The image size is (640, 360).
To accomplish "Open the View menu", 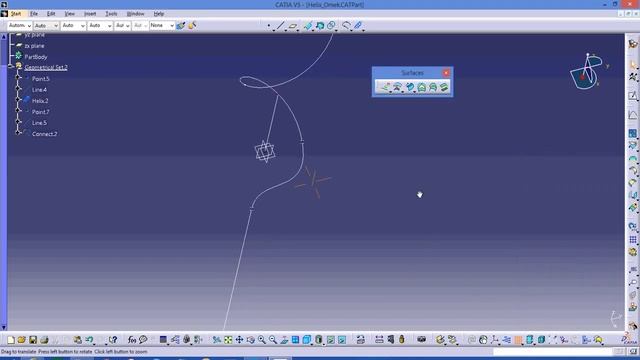I will tap(70, 14).
